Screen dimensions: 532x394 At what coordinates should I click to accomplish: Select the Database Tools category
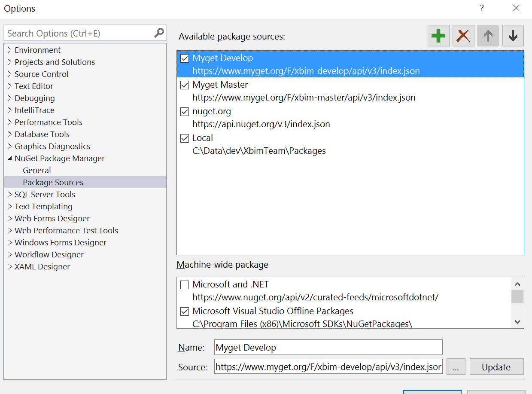pyautogui.click(x=42, y=134)
